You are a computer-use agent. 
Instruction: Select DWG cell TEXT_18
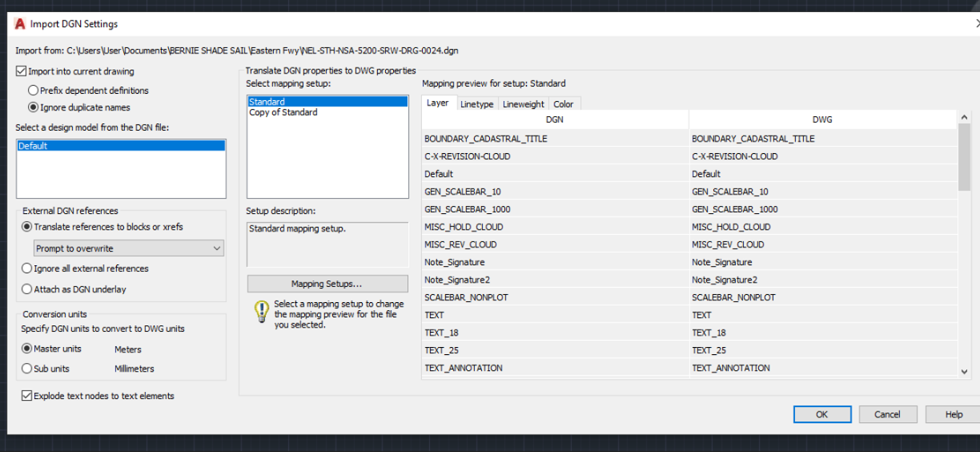822,333
